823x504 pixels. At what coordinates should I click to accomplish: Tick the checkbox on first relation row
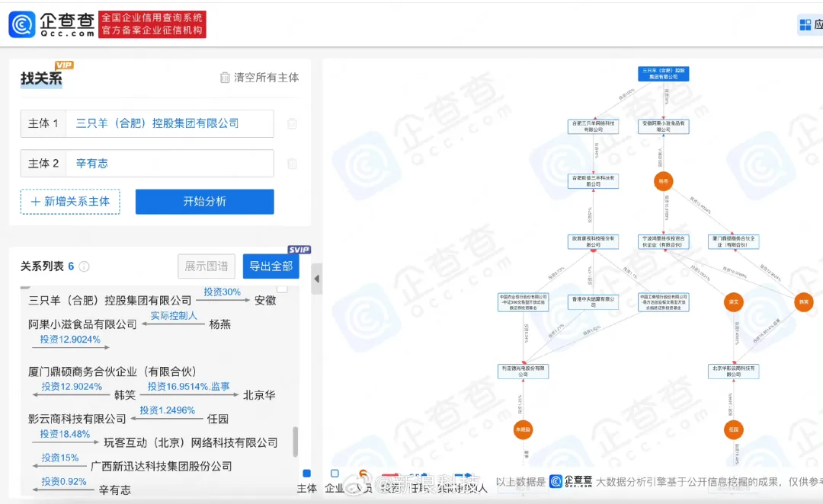[x=282, y=288]
